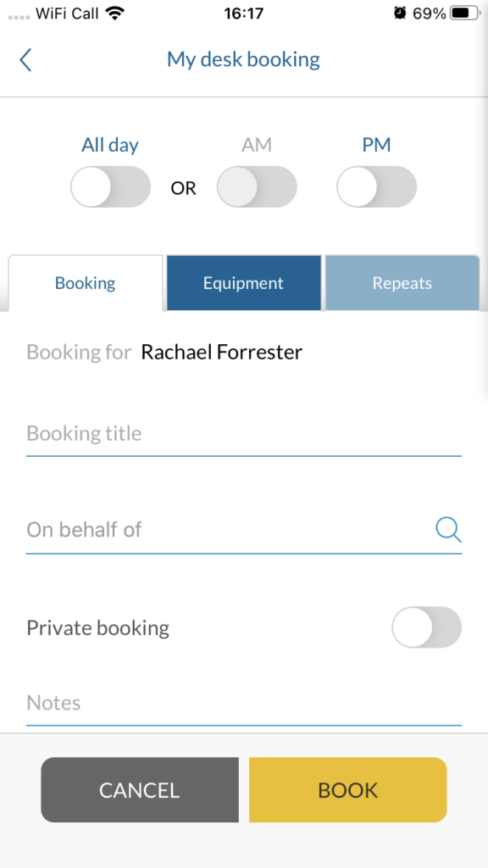
Task: Tap the yellow BOOK button
Action: pos(348,790)
